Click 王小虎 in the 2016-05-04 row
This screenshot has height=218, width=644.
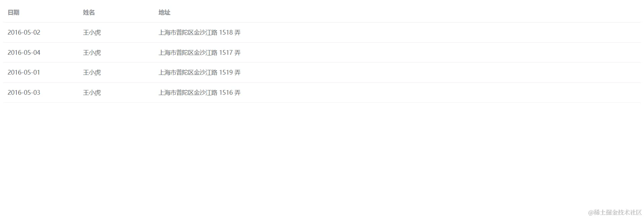[x=92, y=53]
